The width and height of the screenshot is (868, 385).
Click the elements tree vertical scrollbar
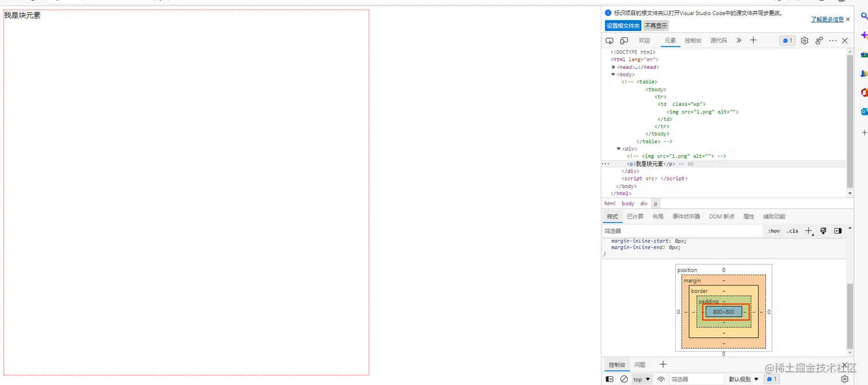[850, 121]
